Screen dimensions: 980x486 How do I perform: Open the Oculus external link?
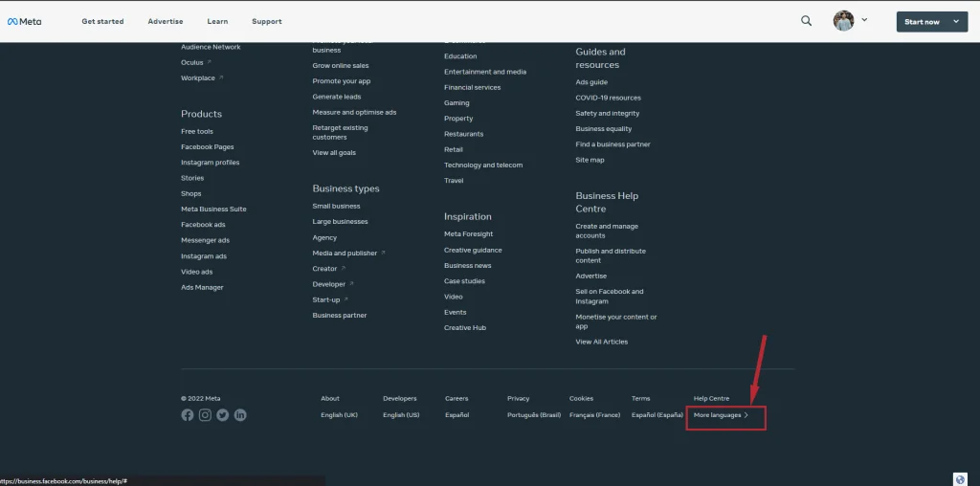[x=196, y=62]
